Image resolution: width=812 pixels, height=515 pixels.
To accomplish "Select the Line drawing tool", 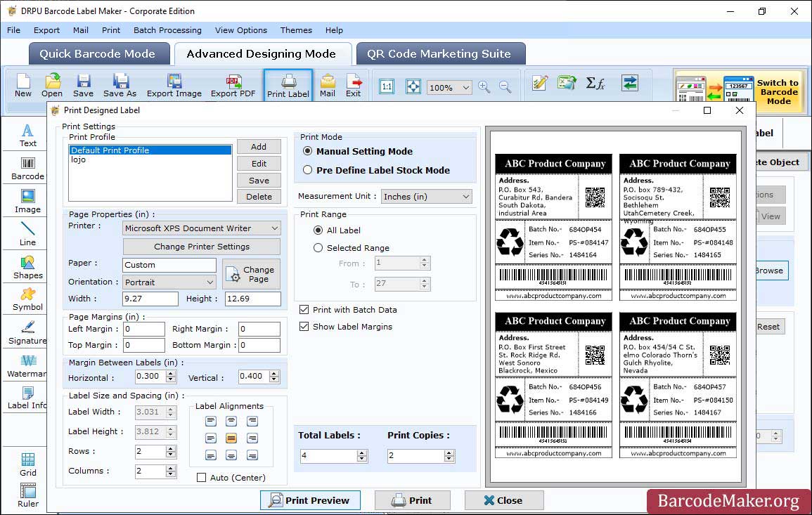I will coord(27,234).
